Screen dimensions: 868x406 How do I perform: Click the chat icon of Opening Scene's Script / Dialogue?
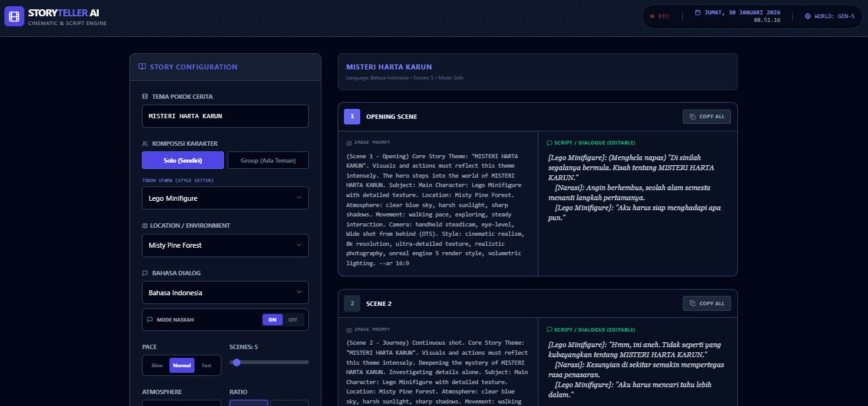click(x=549, y=143)
